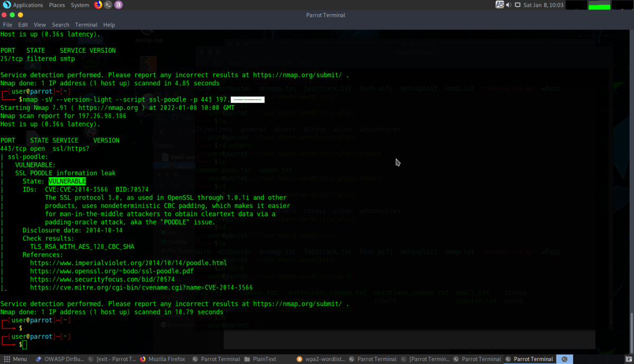
Task: Click the Parrot Terminal window title bar text
Action: coord(325,15)
